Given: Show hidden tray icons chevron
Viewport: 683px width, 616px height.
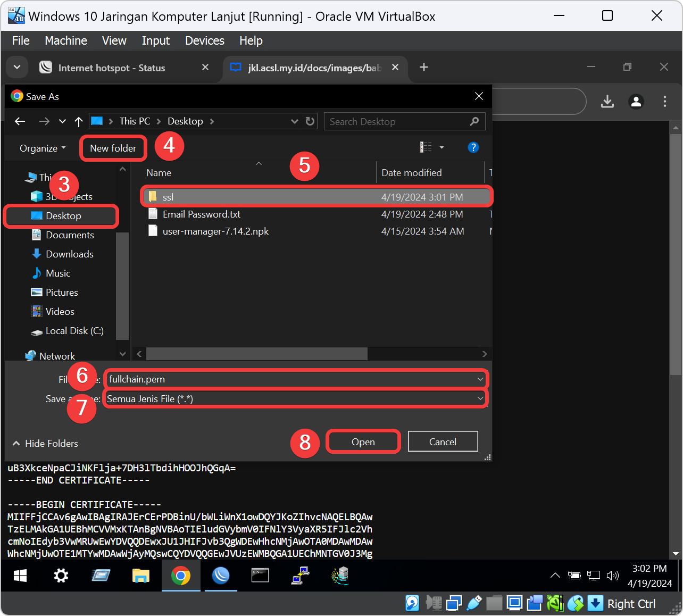Looking at the screenshot, I should [555, 576].
